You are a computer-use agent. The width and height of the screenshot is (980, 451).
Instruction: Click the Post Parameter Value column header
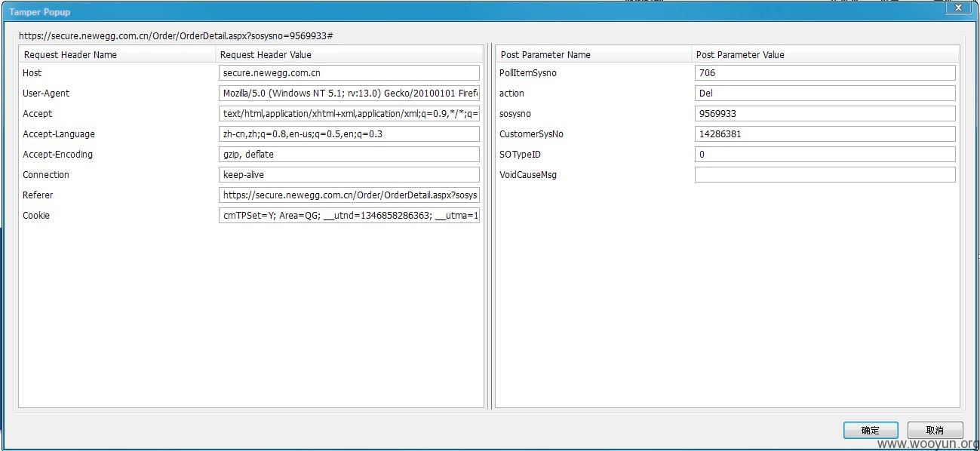point(825,54)
